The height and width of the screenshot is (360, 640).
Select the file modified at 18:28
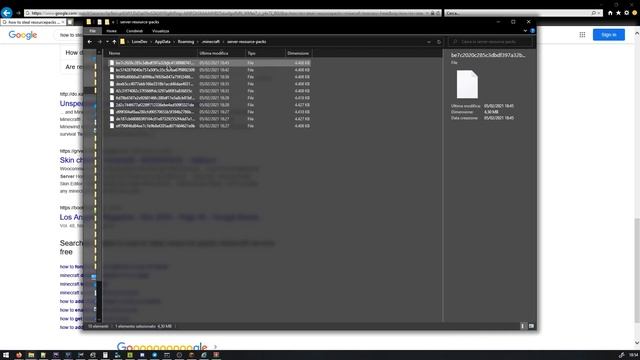pos(210,105)
